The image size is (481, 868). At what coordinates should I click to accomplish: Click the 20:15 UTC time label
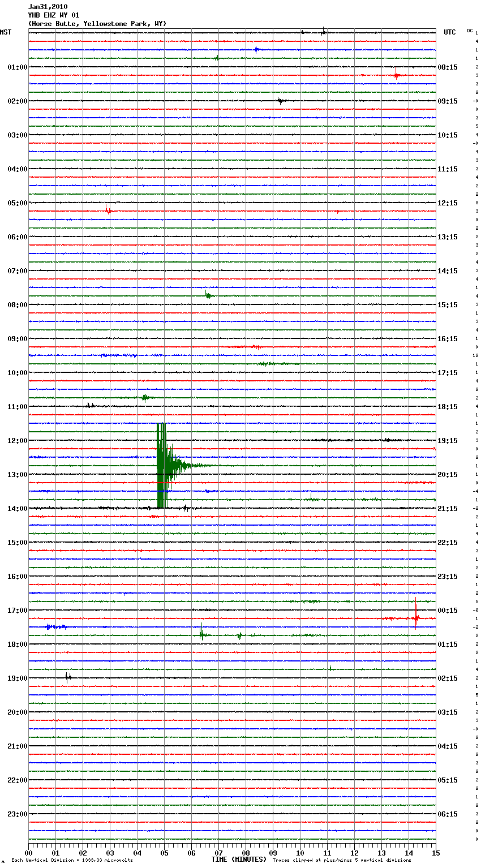(448, 475)
